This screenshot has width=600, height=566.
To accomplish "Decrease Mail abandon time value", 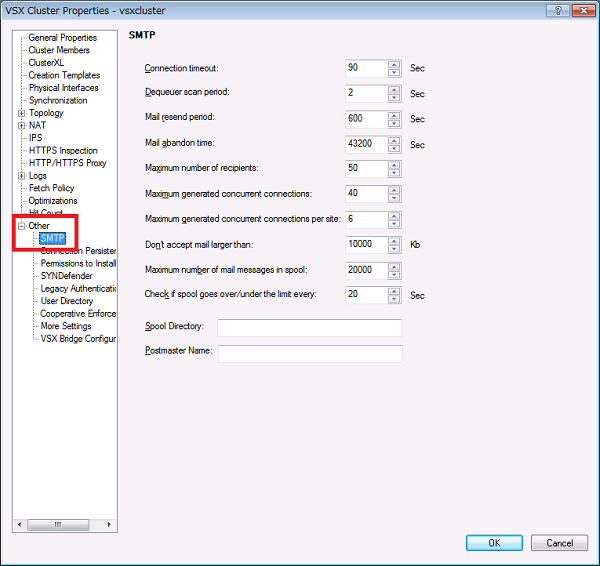I will tap(394, 148).
